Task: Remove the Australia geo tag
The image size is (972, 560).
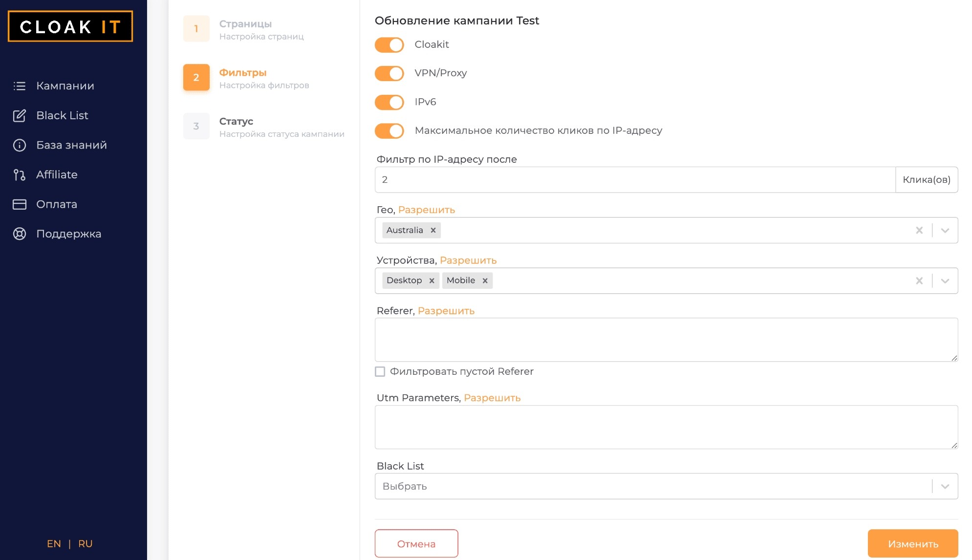Action: coord(433,230)
